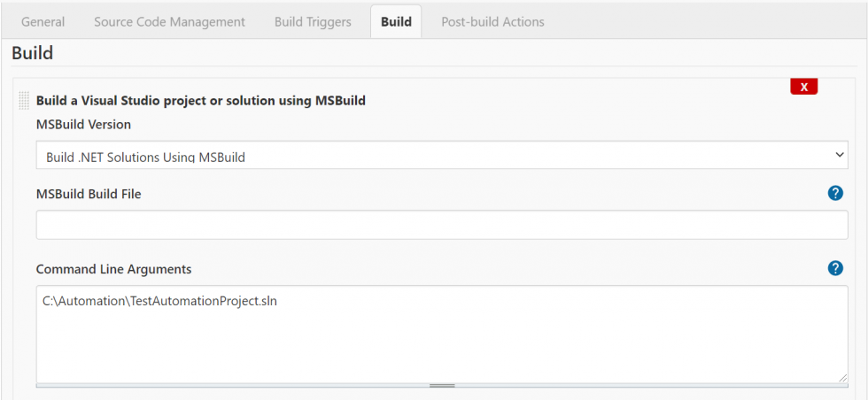Click the Build section heading
The height and width of the screenshot is (400, 868).
click(x=33, y=53)
